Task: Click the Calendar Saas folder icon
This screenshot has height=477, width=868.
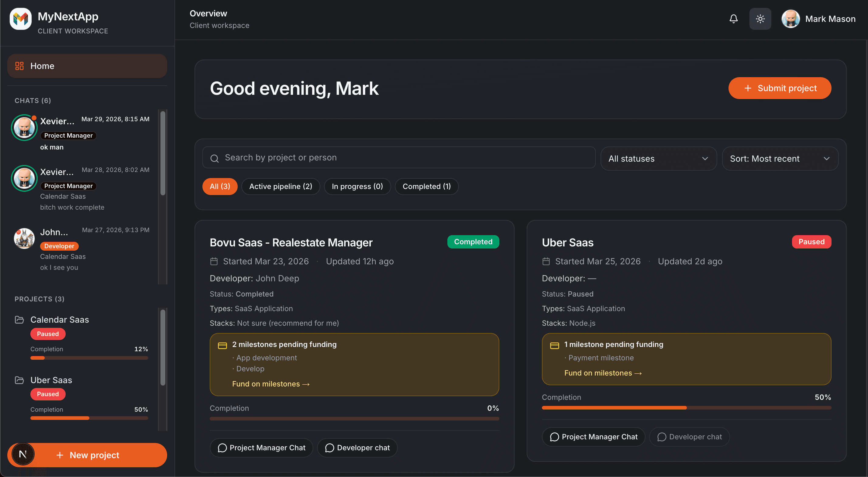Action: 19,319
